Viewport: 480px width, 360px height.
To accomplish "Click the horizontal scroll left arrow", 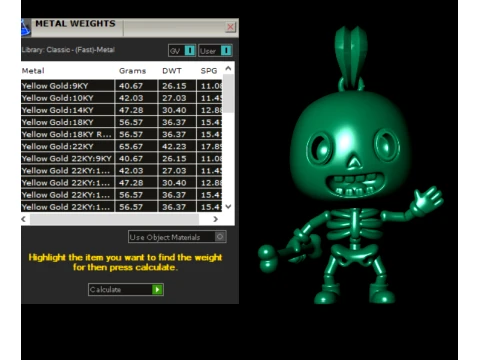I will 24,219.
